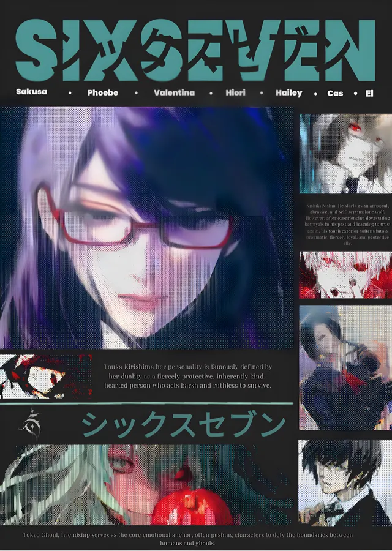Open the white-haired character on red background thumbnail

[345, 275]
